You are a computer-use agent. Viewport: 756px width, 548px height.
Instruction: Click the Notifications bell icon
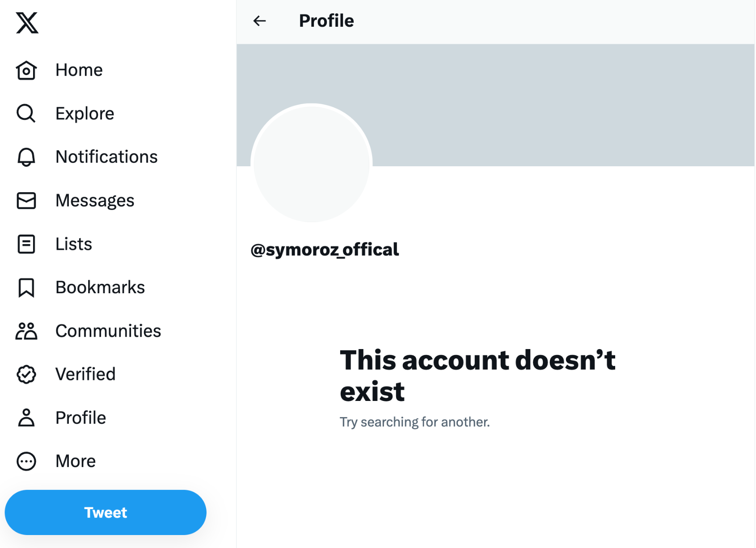tap(26, 157)
